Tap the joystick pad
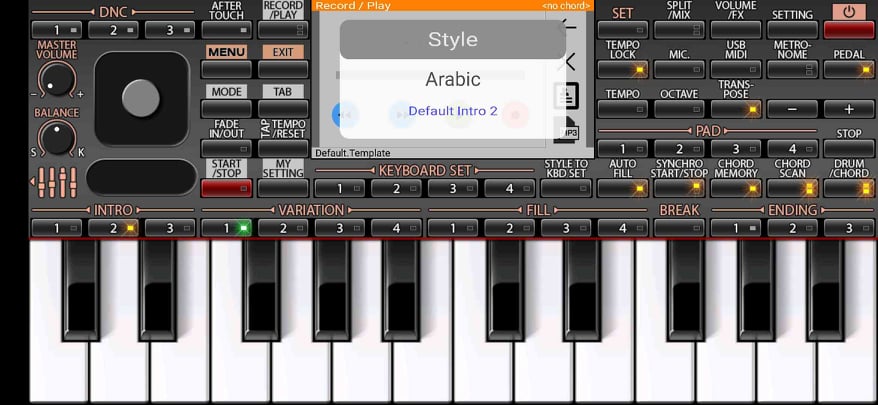The height and width of the screenshot is (405, 878). pos(141,99)
